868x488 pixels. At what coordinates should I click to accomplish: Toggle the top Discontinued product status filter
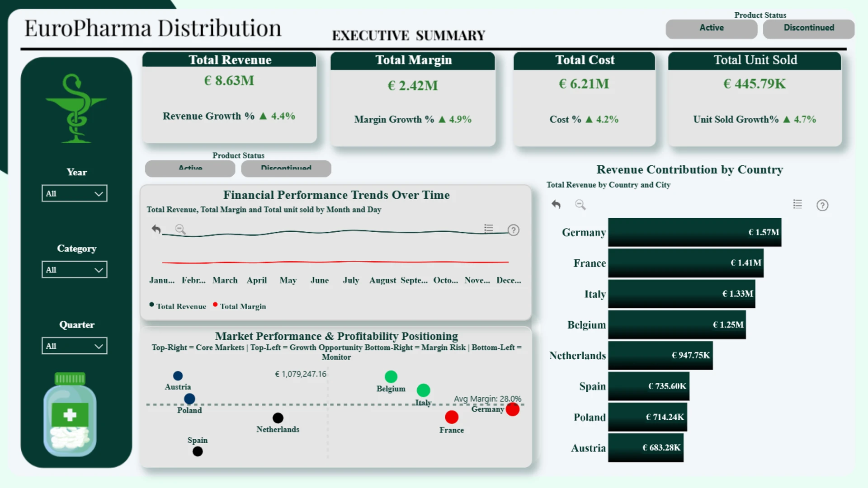(809, 28)
